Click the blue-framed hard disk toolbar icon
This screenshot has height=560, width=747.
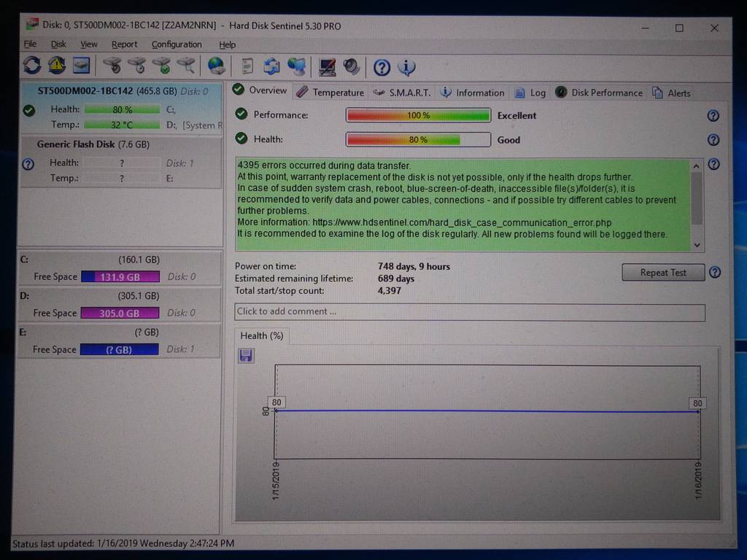tap(82, 65)
